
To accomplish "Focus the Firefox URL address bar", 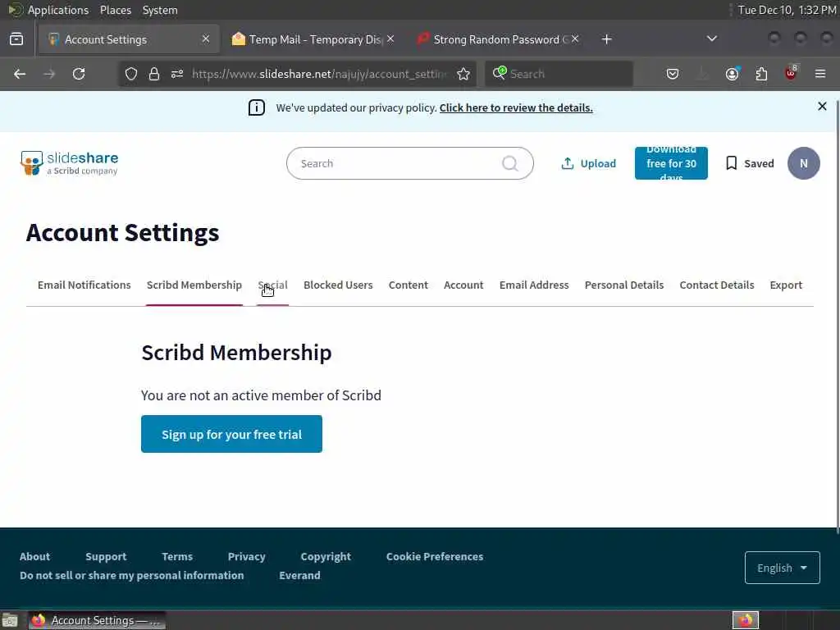I will pyautogui.click(x=319, y=74).
